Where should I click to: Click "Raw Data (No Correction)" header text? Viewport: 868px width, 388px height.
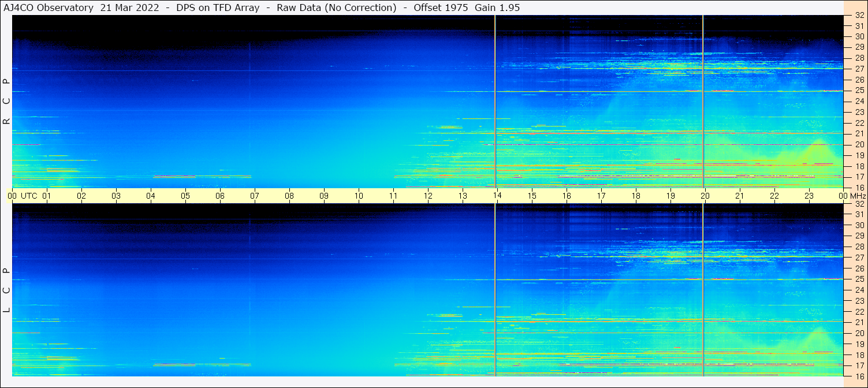336,8
